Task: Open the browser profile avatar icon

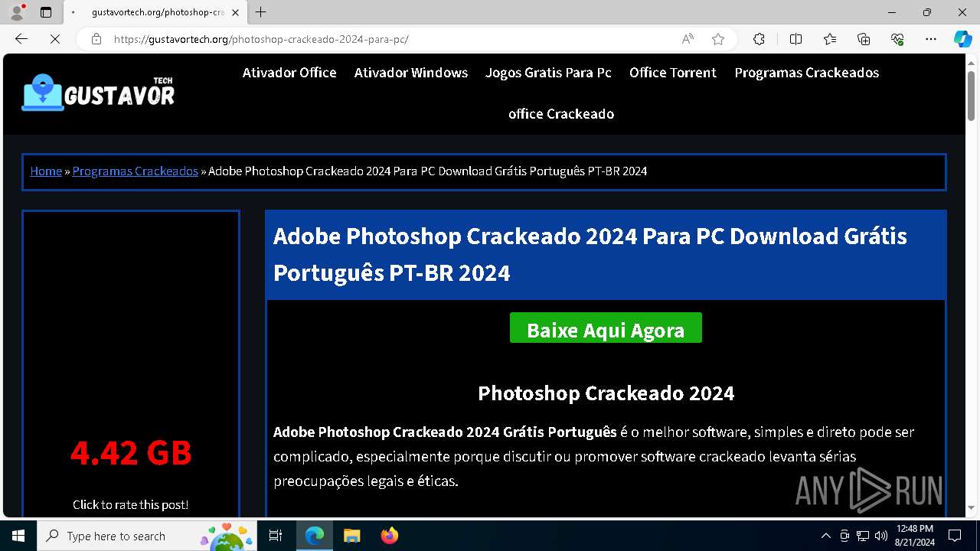Action: coord(17,12)
